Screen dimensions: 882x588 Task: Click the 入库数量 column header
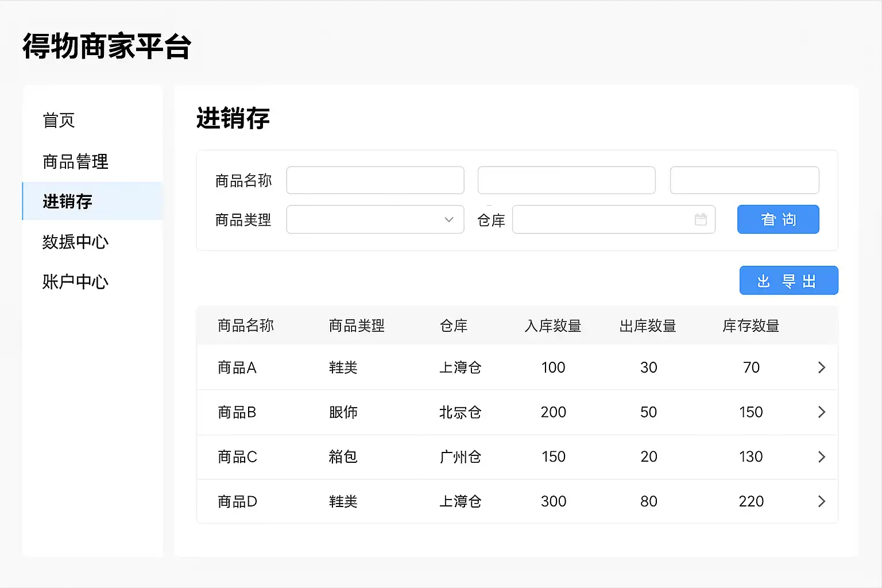[x=553, y=326]
